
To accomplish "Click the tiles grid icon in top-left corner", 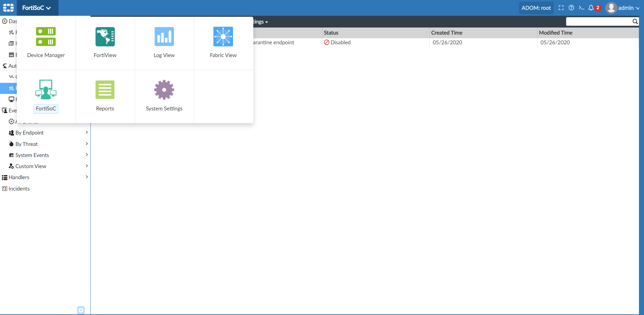I will pyautogui.click(x=8, y=7).
